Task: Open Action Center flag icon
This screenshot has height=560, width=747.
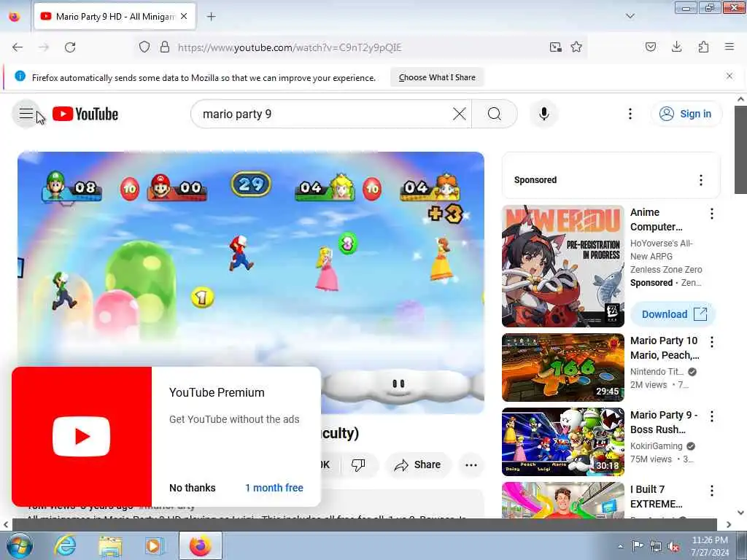Action: coord(638,545)
